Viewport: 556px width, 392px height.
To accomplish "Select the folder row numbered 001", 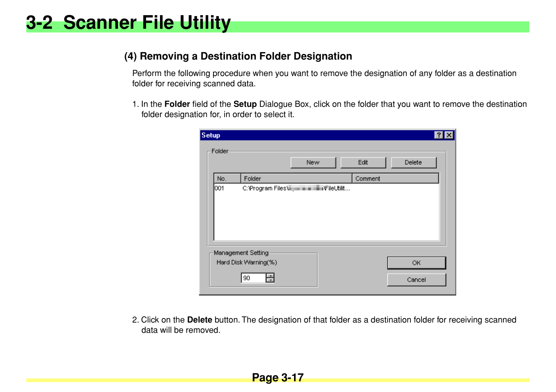I will (327, 188).
